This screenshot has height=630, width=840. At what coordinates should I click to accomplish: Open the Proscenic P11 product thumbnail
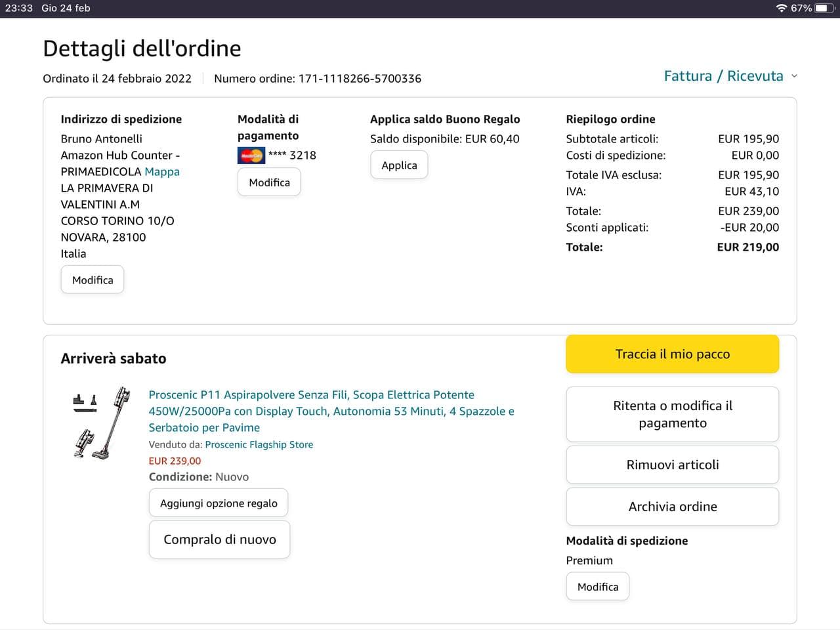point(102,423)
